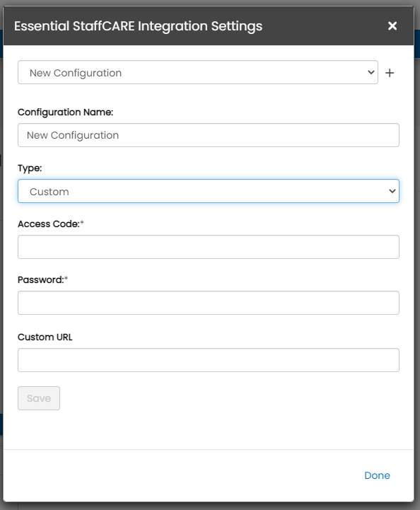This screenshot has width=420, height=510.
Task: Click the asterisk next to Access Code
Action: [82, 223]
